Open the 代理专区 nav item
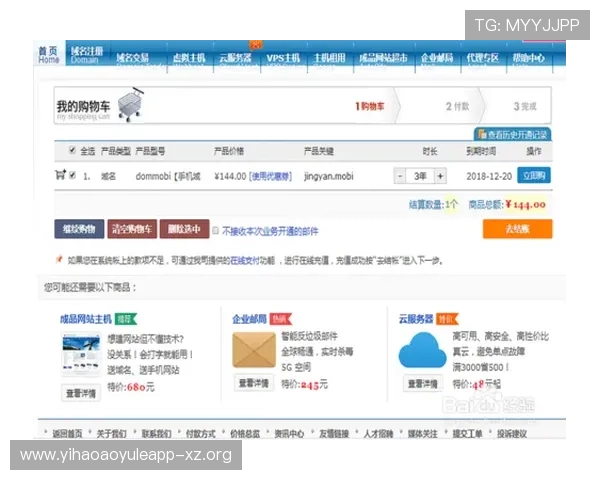Image resolution: width=600 pixels, height=480 pixels. coord(482,58)
